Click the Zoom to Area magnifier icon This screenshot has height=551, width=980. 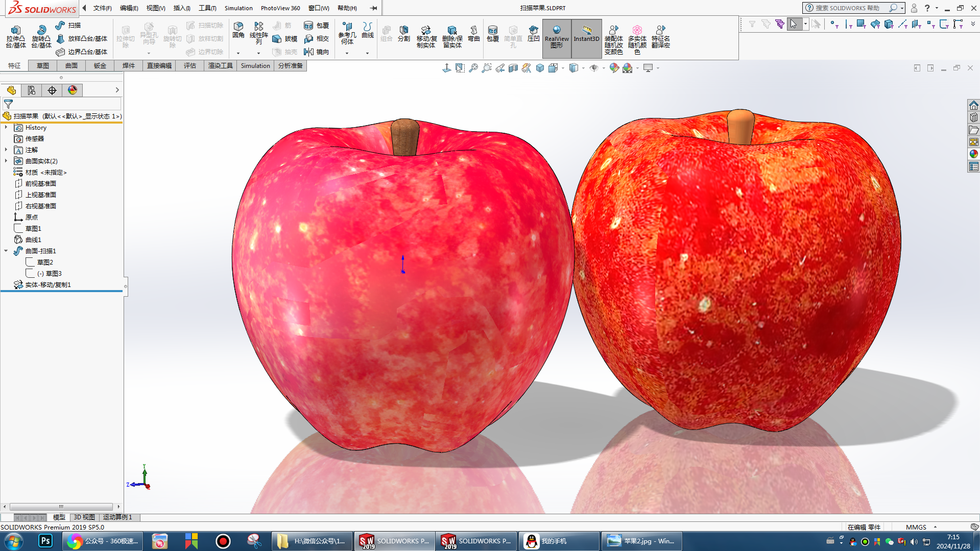(x=487, y=68)
